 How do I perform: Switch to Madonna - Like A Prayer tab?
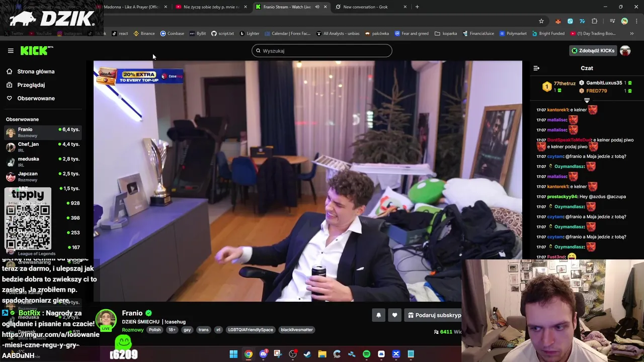tap(132, 7)
